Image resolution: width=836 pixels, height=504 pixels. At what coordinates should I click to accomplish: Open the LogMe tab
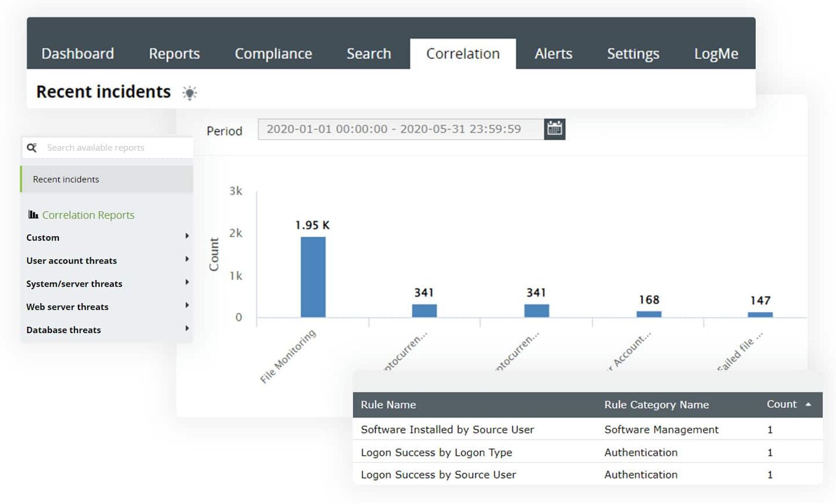[716, 53]
